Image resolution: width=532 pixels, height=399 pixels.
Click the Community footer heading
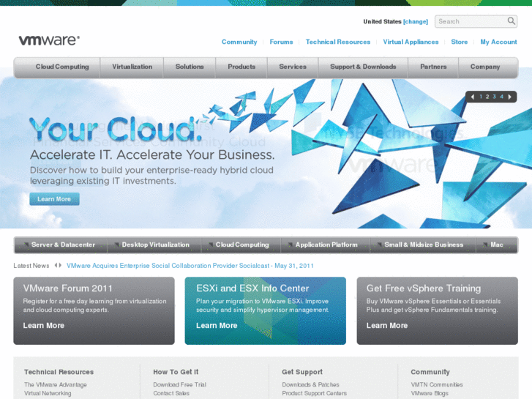[x=430, y=372]
